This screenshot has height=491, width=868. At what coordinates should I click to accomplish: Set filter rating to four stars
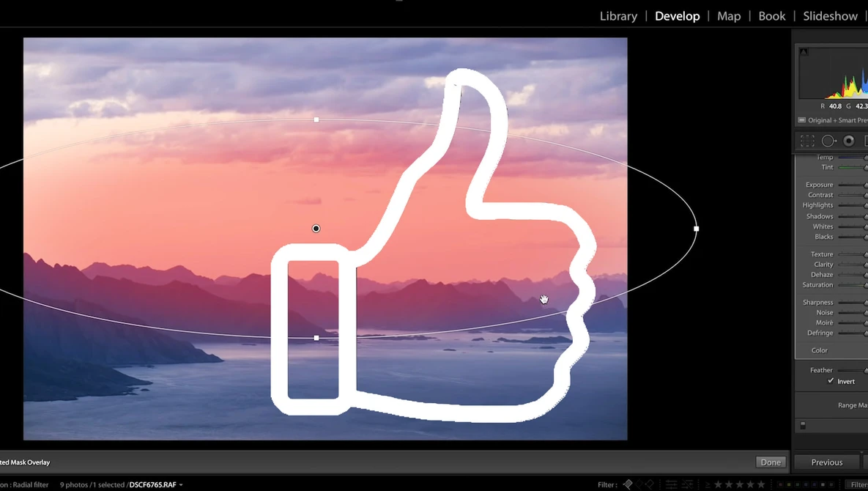[x=750, y=485]
